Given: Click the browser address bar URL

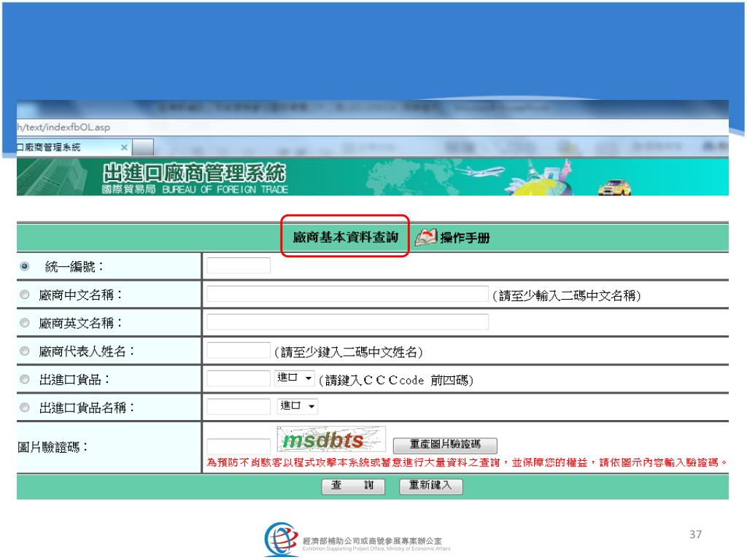Looking at the screenshot, I should (x=64, y=127).
